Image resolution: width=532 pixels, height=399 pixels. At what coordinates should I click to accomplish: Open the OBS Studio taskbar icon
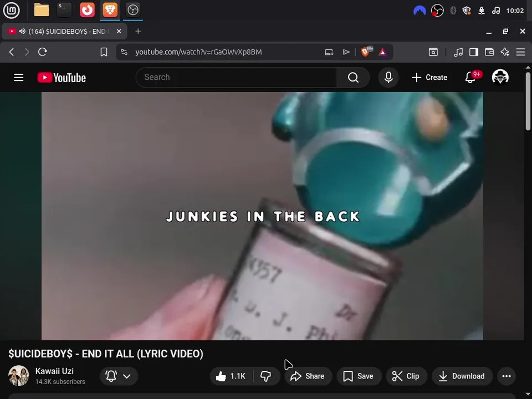132,10
